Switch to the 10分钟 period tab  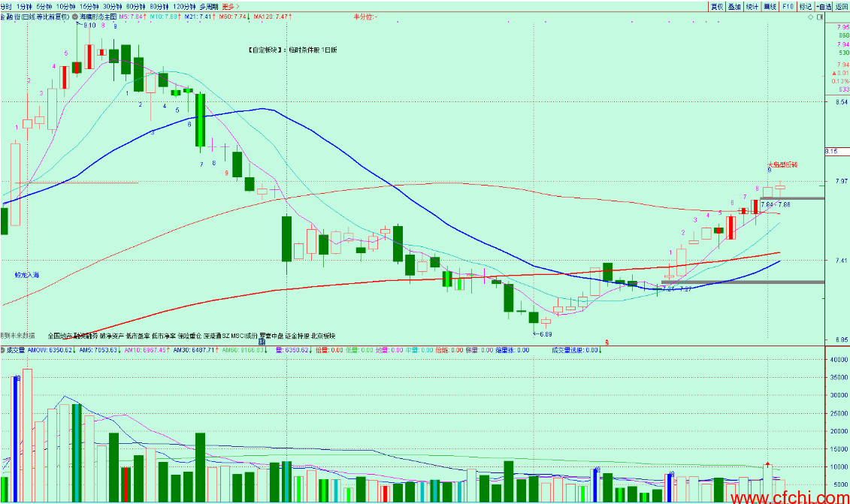coord(65,7)
